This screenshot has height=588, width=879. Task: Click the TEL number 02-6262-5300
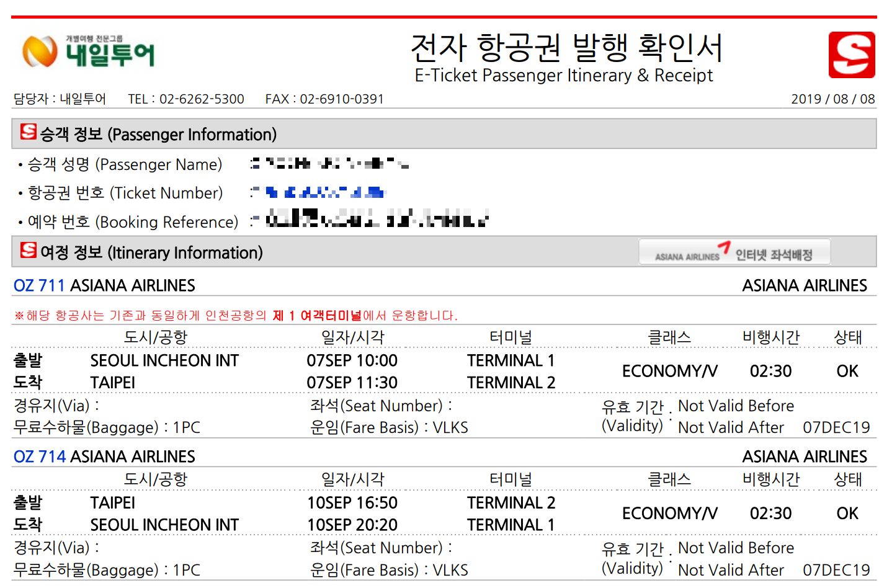tap(202, 99)
